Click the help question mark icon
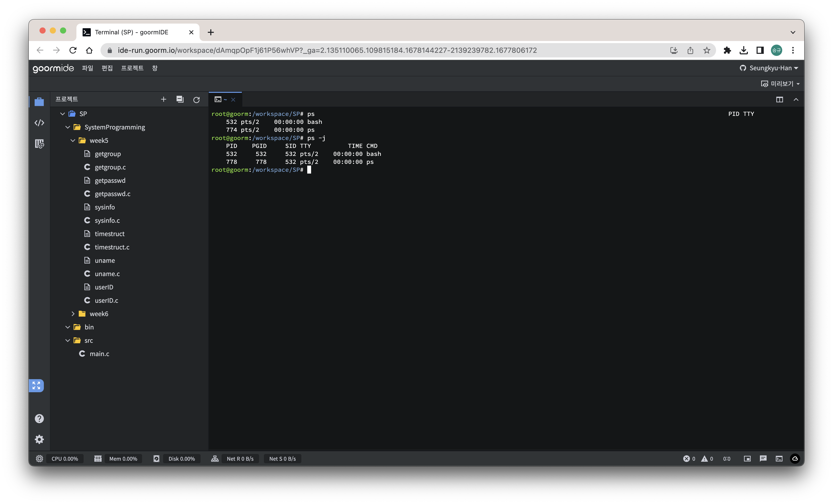Image resolution: width=833 pixels, height=504 pixels. pos(39,419)
